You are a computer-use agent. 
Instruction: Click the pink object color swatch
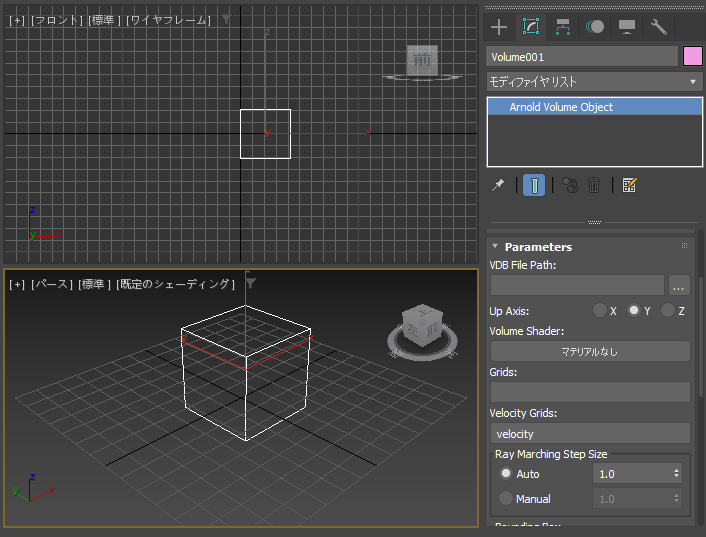(693, 57)
